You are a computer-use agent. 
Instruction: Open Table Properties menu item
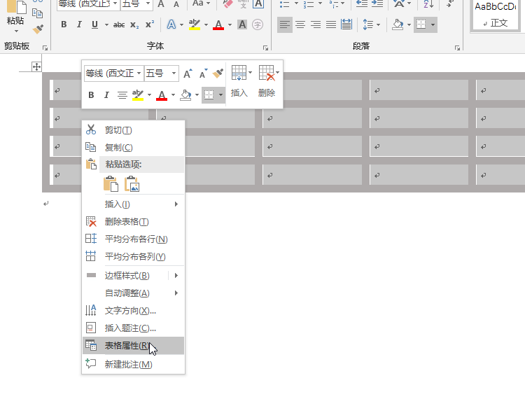click(133, 346)
